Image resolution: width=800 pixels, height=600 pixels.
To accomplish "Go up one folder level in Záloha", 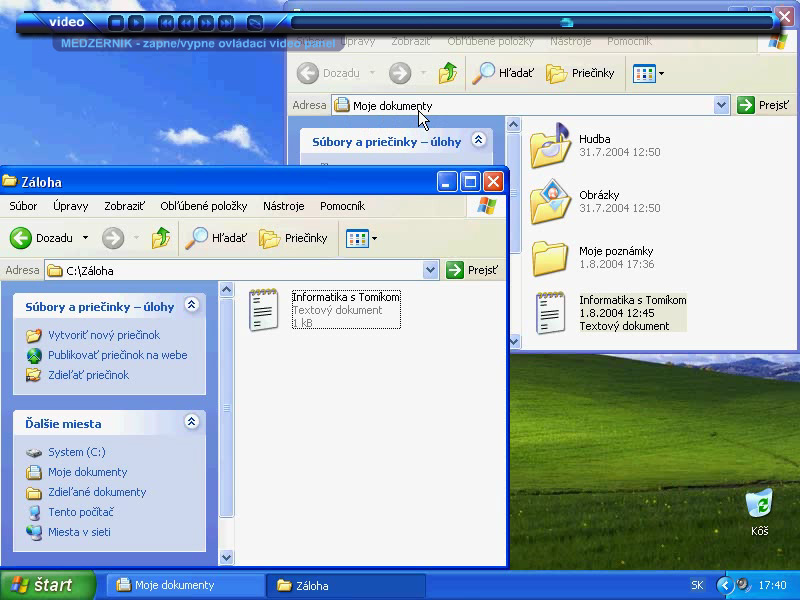I will [x=161, y=238].
